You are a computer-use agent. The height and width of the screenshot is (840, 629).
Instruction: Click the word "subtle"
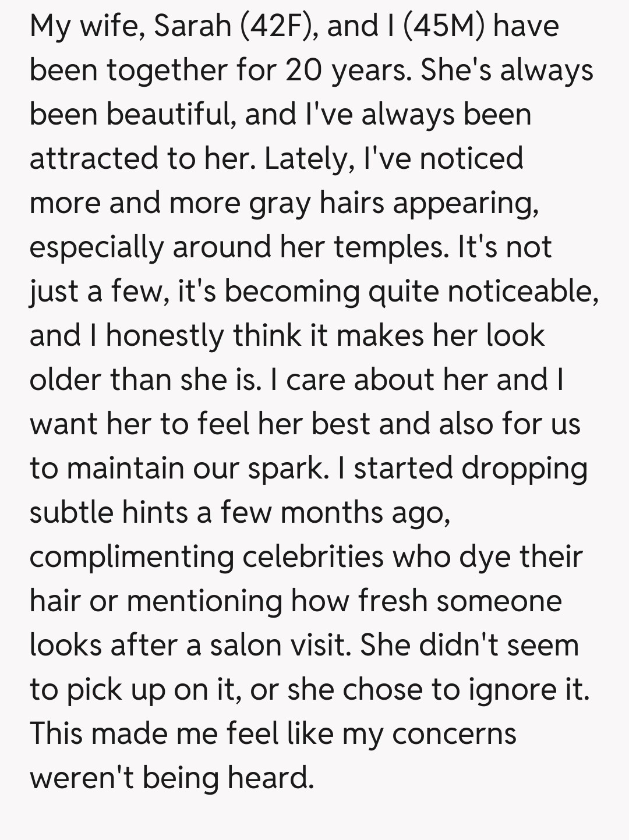(71, 513)
